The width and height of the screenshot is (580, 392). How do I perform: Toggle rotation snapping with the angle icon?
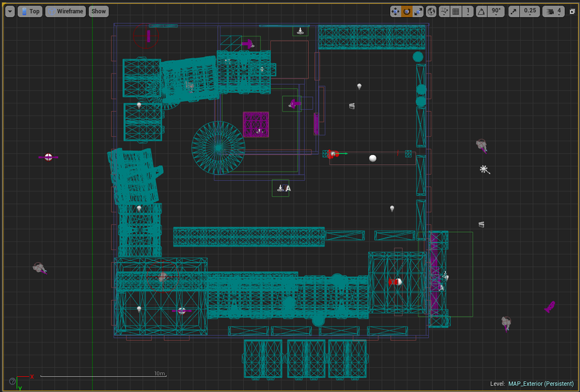pyautogui.click(x=482, y=11)
